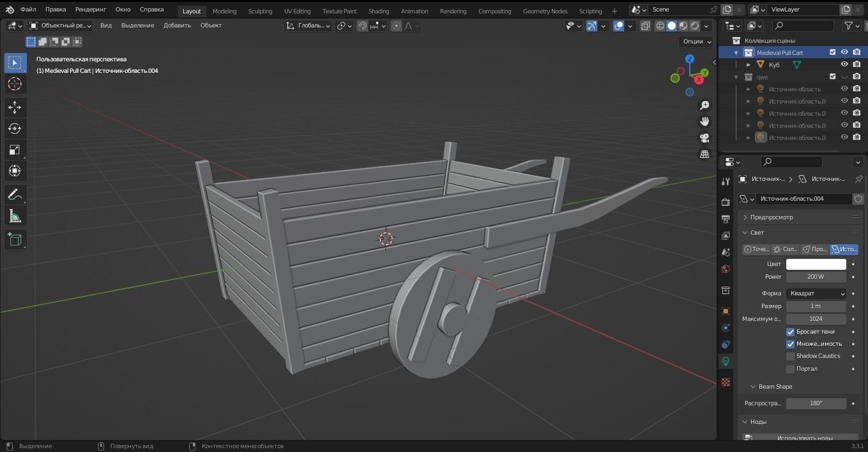Open the World properties tab
The width and height of the screenshot is (868, 452).
coord(726,269)
